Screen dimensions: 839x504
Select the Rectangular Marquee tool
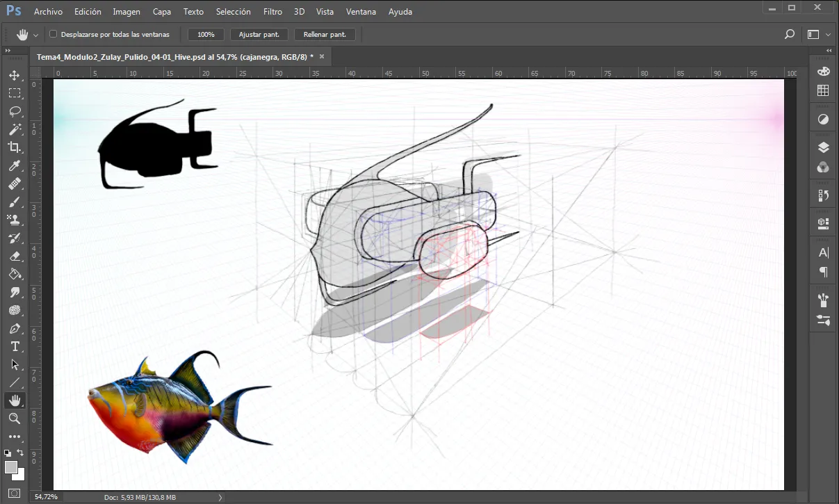coord(15,93)
